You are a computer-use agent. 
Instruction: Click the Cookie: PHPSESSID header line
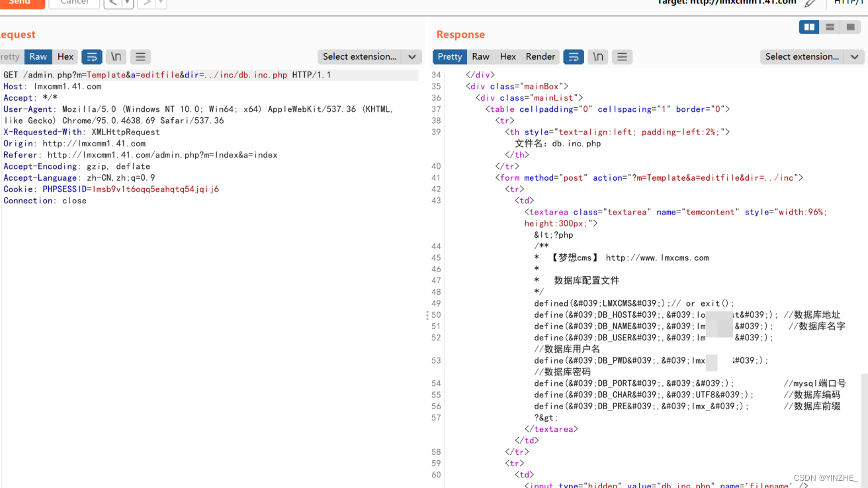pos(111,189)
